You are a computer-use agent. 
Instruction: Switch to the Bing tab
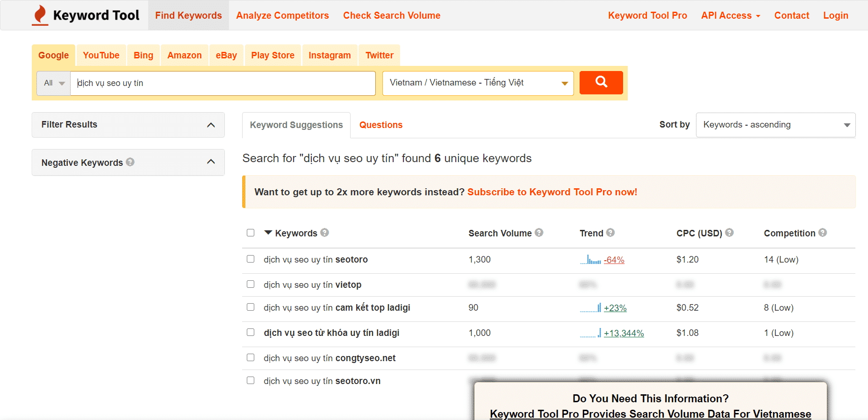[143, 55]
